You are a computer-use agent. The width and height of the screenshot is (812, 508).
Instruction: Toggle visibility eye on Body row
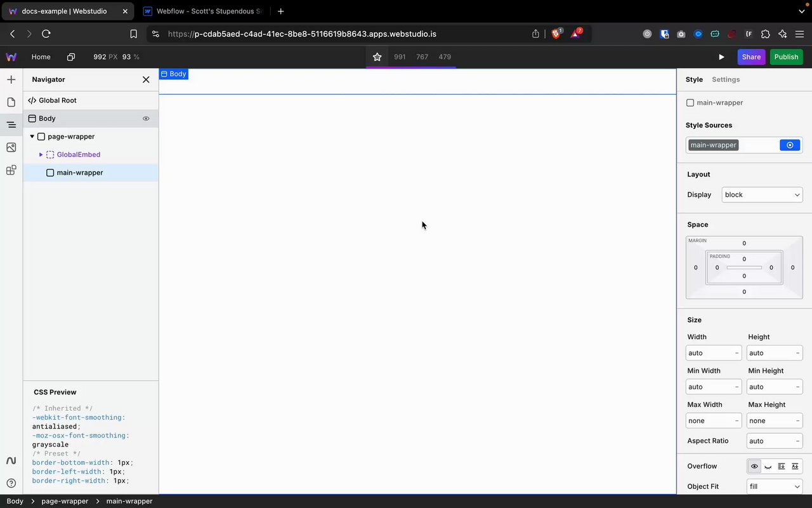(x=146, y=119)
